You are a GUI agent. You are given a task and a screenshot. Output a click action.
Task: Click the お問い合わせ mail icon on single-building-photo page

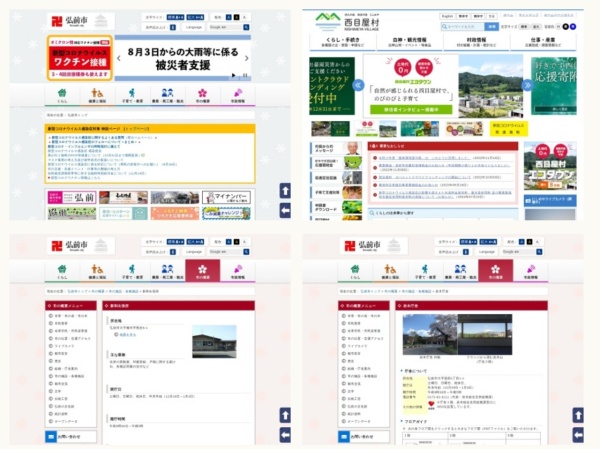(x=51, y=436)
